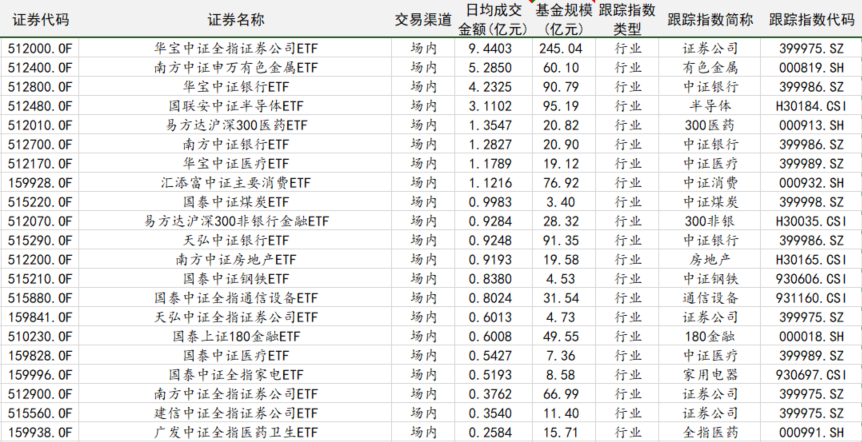Select 天弘中证全指证券公司ETF
Viewport: 862px width, 442px height.
tap(236, 317)
